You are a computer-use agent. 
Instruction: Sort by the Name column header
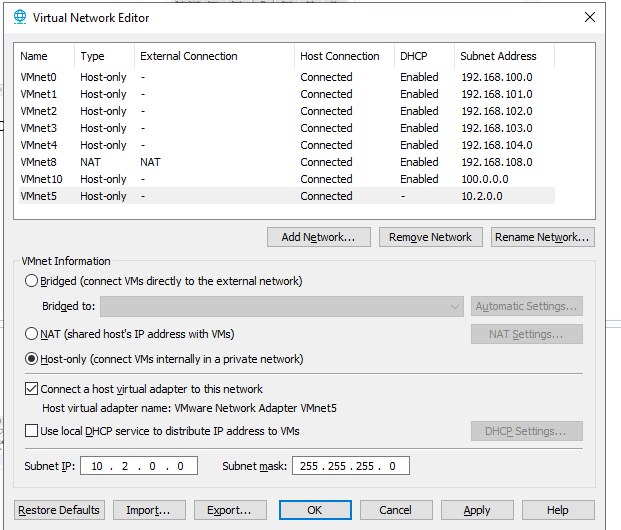(44, 56)
